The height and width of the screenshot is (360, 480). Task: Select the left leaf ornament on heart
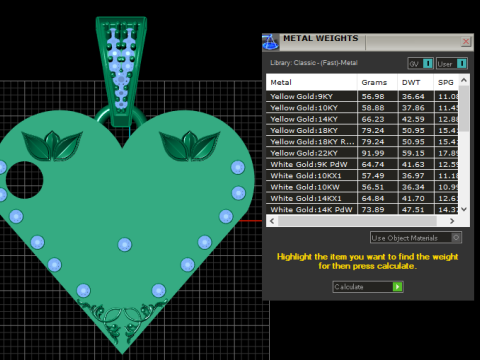(x=52, y=145)
